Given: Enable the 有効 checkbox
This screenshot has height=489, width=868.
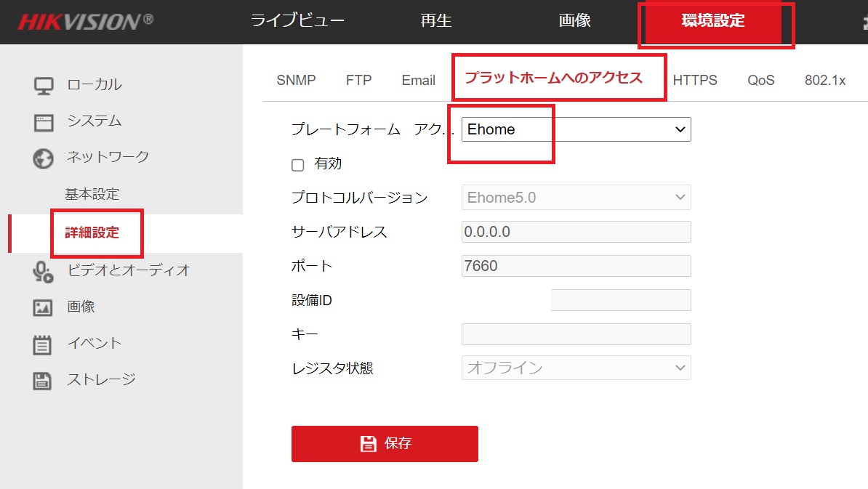Looking at the screenshot, I should 297,164.
